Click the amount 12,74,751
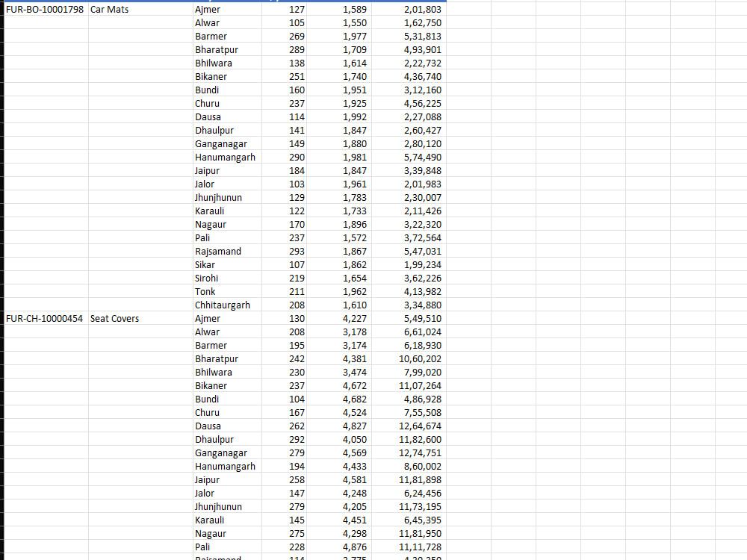Screen dimensions: 747x560 click(x=409, y=453)
